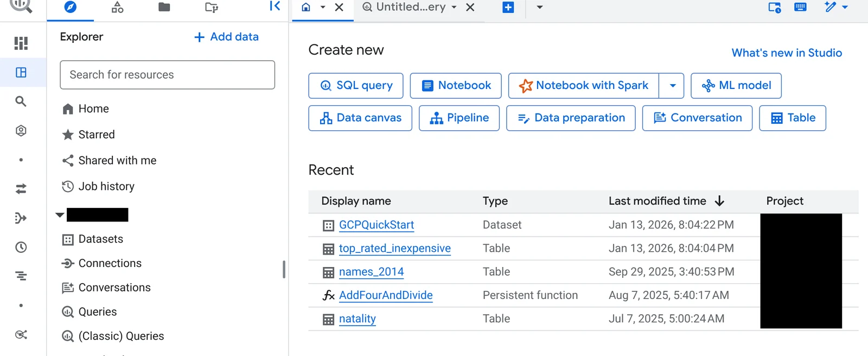868x356 pixels.
Task: Click the Explorer panel scrollbar handle
Action: point(284,269)
